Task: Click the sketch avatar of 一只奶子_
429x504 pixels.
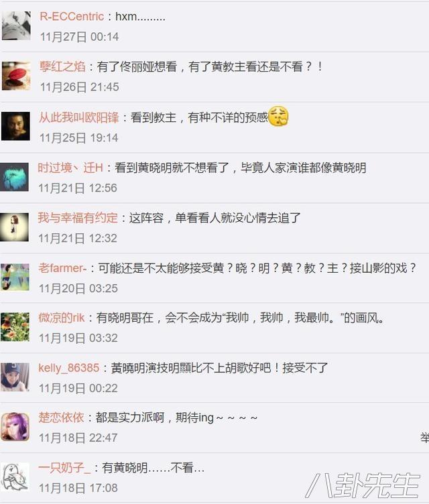Action: pyautogui.click(x=15, y=477)
